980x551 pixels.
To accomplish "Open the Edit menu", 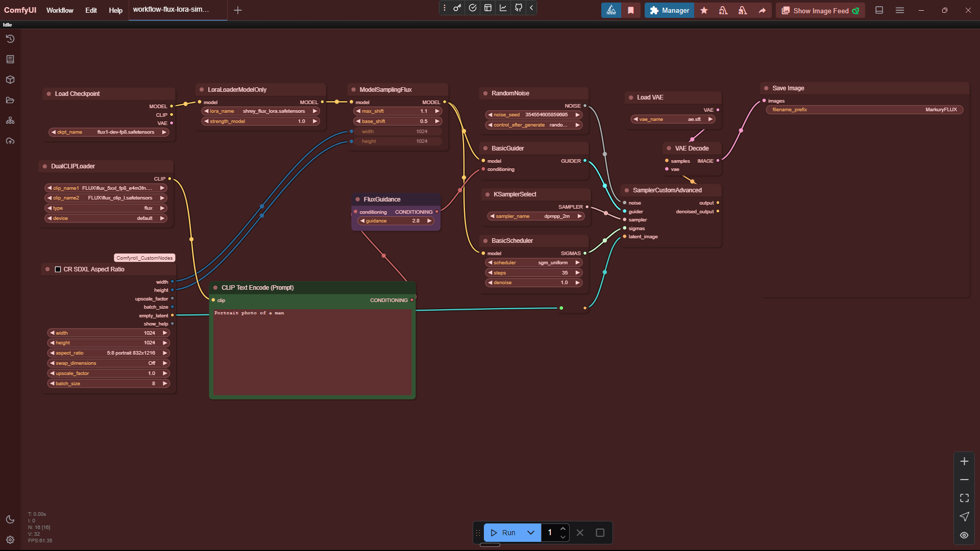I will pos(91,10).
